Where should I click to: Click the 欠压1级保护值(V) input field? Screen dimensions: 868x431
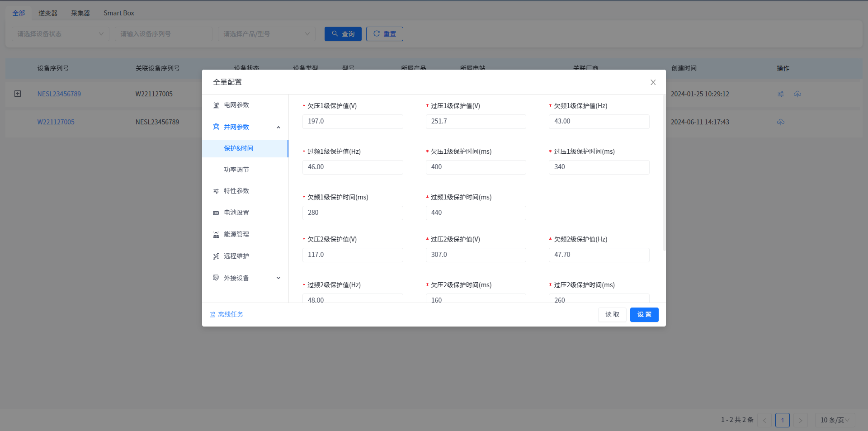coord(353,122)
